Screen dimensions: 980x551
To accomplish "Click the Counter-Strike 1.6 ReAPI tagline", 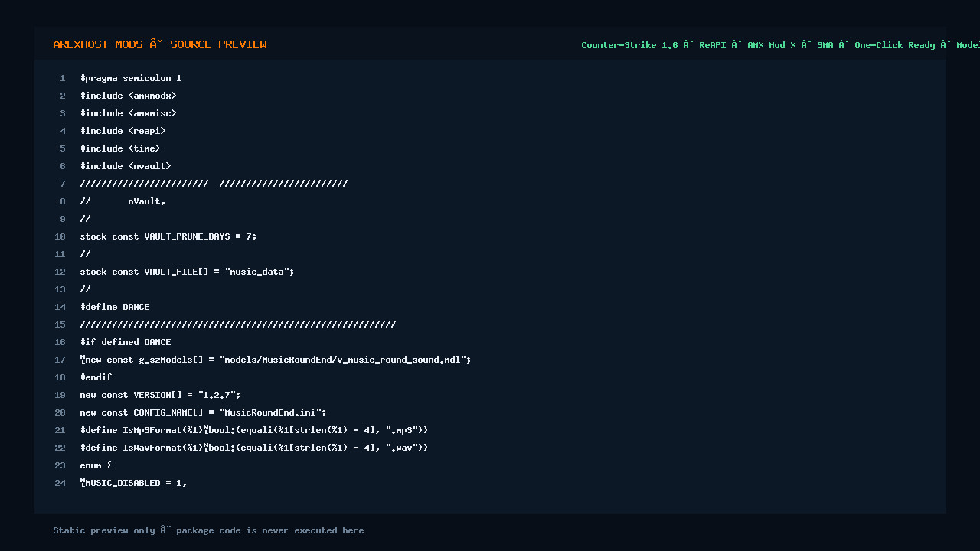I will click(x=780, y=45).
